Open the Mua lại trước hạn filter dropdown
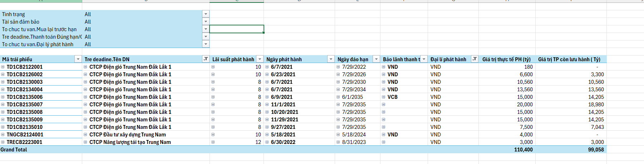644x164 pixels. pyautogui.click(x=206, y=29)
